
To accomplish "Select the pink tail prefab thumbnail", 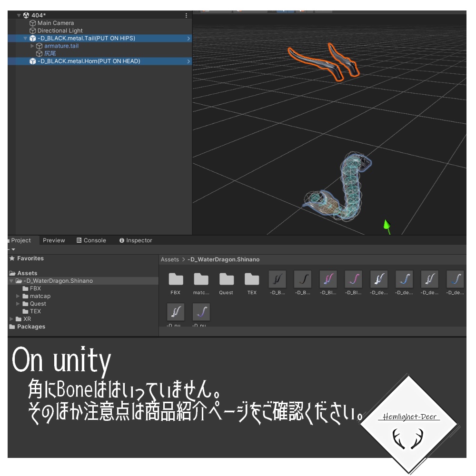I will pos(353,279).
